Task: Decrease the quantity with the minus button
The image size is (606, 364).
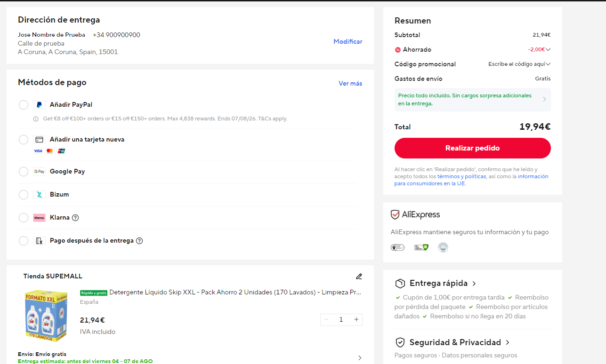Action: pos(326,320)
